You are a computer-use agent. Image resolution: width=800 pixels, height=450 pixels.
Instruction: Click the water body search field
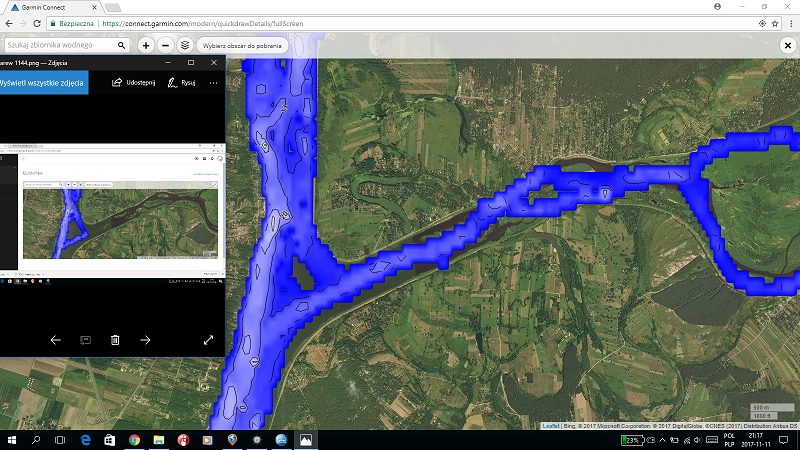coord(60,45)
